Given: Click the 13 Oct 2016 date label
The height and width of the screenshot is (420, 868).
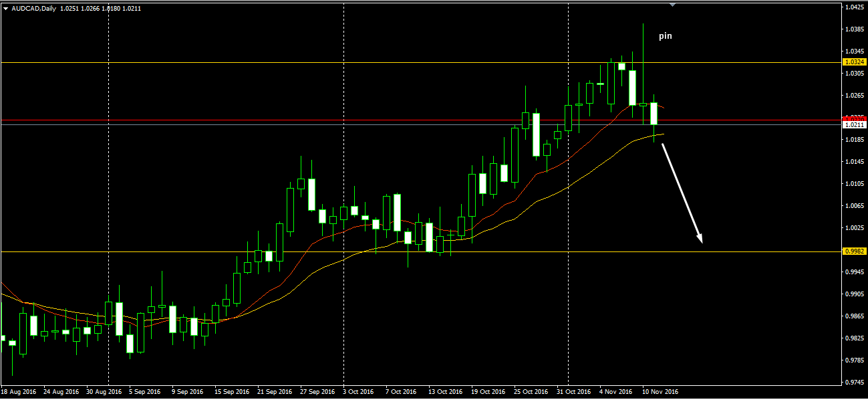Looking at the screenshot, I should 446,392.
